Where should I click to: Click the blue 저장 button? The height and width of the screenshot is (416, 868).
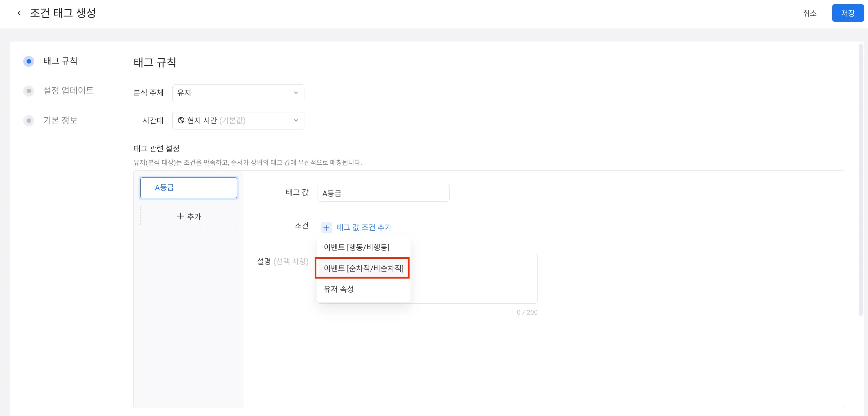848,13
